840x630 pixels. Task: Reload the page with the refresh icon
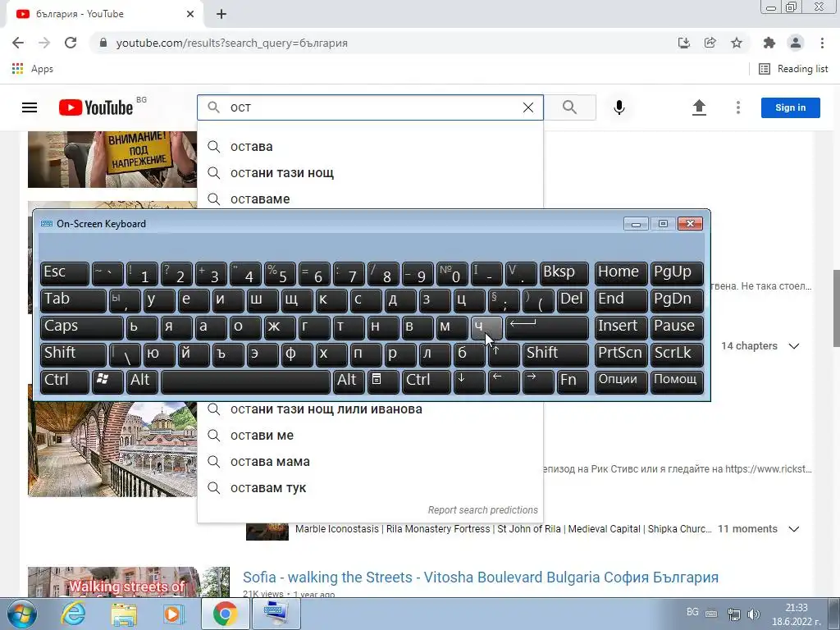pos(71,43)
